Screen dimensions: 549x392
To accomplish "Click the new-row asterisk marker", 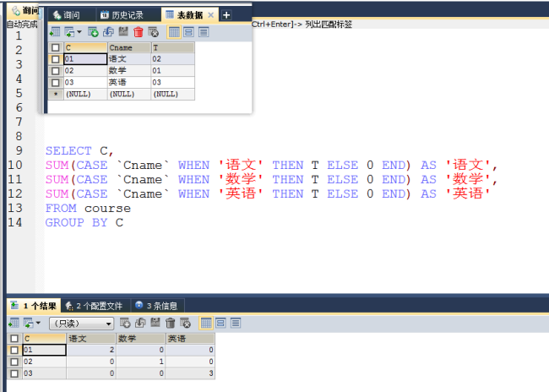I will click(56, 95).
